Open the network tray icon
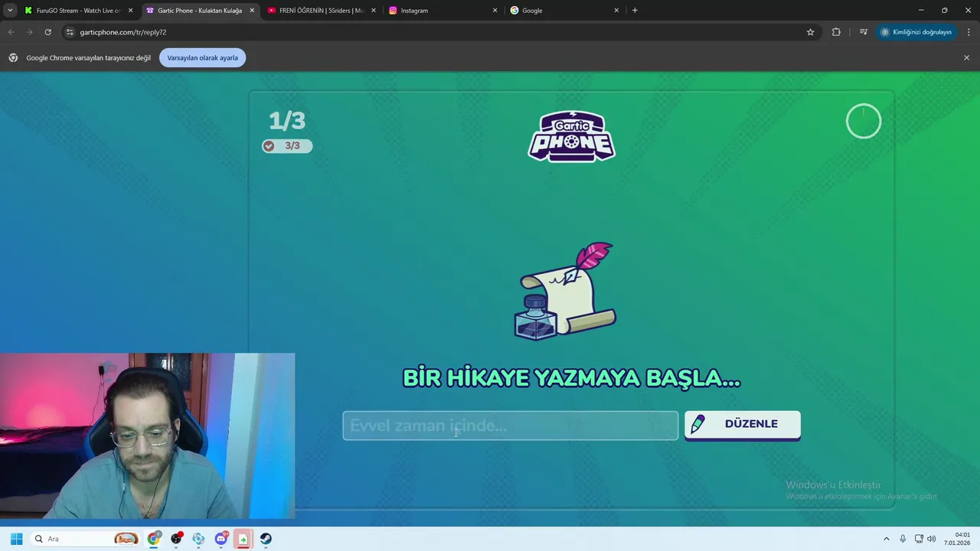Screen dimensions: 980x551 coord(919,539)
